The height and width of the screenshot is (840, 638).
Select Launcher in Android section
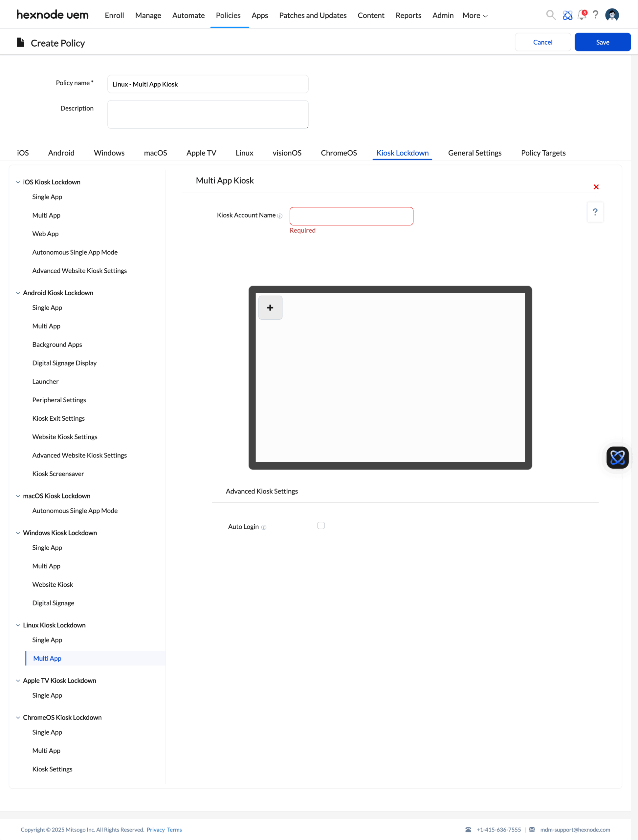point(45,381)
